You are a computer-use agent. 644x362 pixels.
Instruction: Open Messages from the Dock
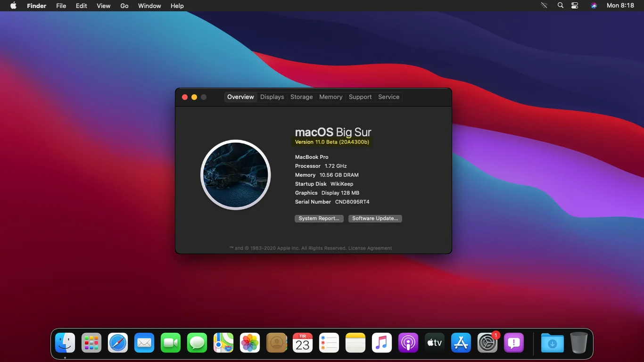point(197,343)
